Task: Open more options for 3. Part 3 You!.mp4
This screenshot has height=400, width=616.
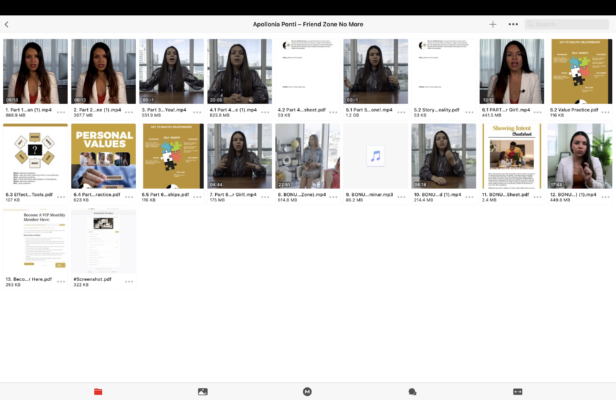Action: point(197,112)
